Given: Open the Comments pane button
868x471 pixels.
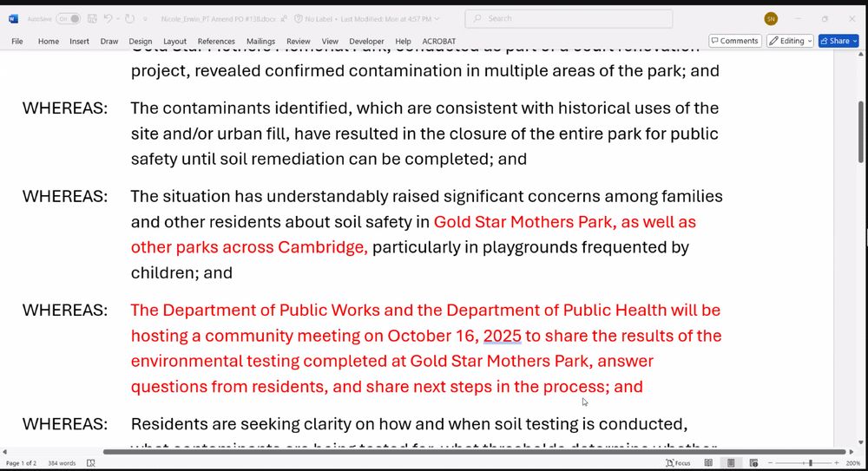Looking at the screenshot, I should [x=734, y=41].
